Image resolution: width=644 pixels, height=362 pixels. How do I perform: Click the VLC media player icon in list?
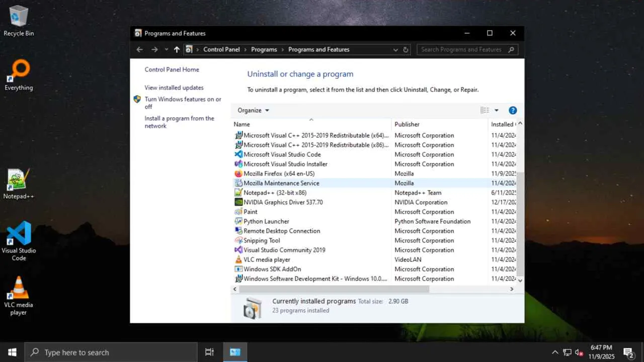point(238,259)
